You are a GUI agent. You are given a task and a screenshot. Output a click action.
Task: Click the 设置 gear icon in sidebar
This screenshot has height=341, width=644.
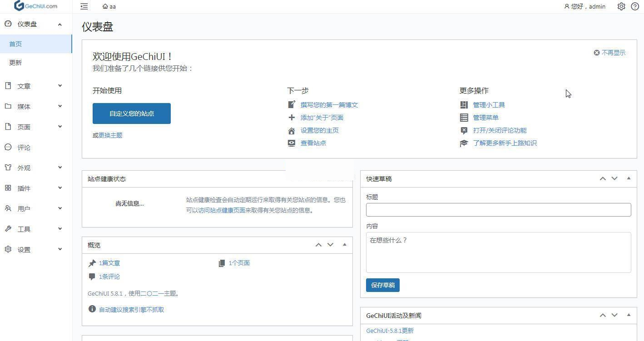(8, 249)
